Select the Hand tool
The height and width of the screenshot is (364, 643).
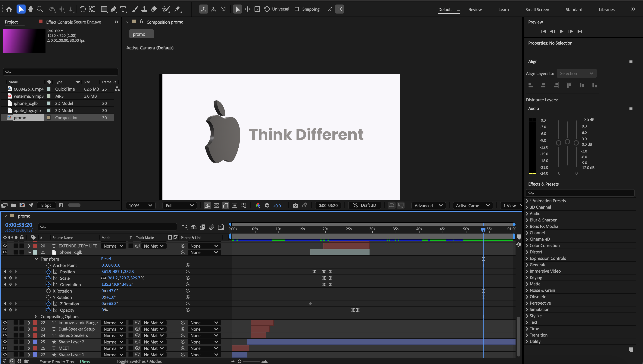click(30, 9)
